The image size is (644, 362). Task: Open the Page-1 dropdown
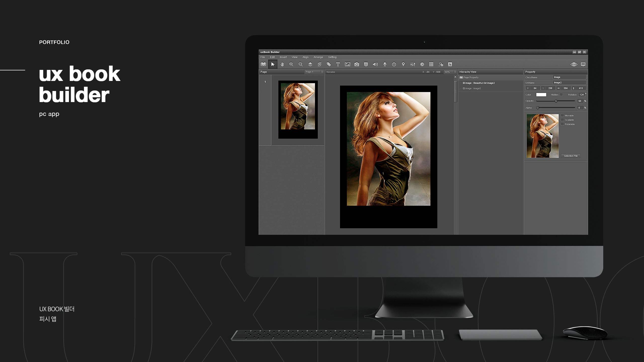tap(314, 72)
